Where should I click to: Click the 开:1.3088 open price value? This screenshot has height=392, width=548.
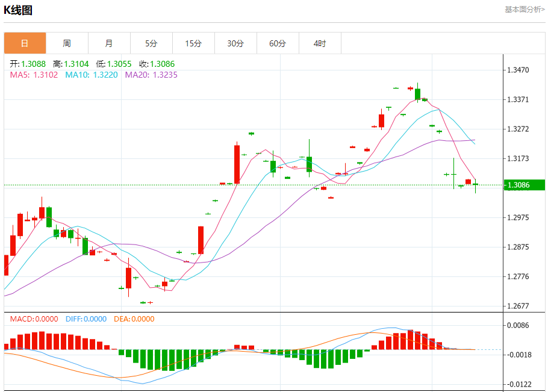click(x=28, y=64)
